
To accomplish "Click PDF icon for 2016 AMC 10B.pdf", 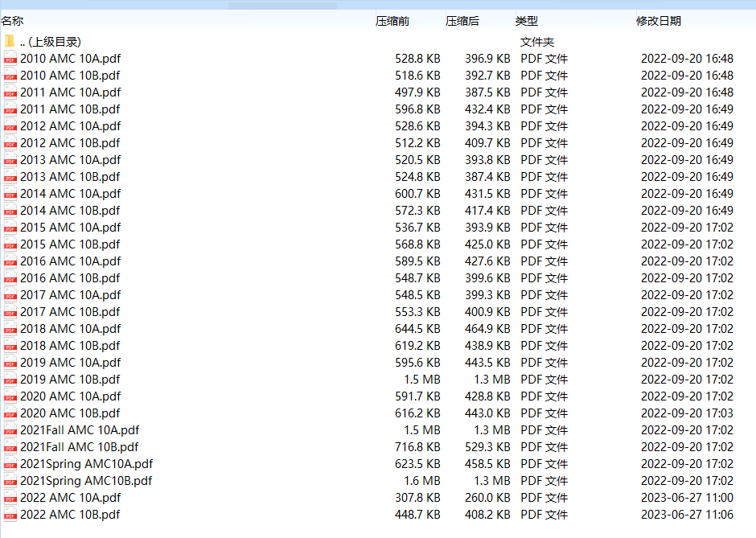I will [10, 277].
